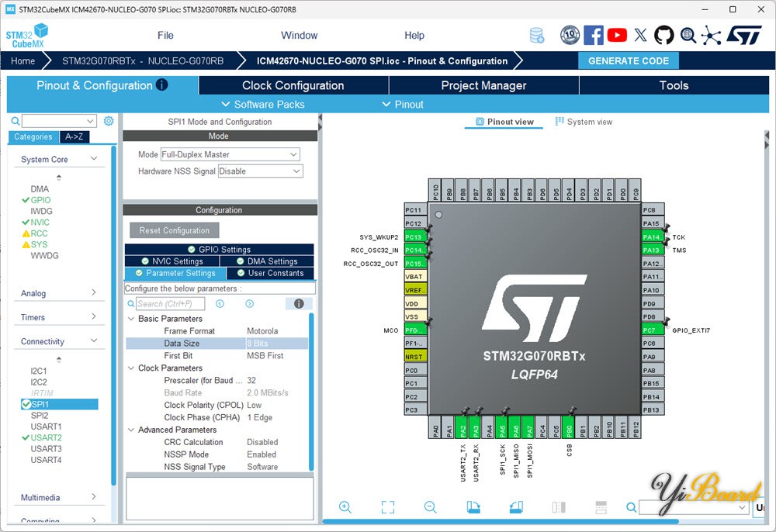Click the globe search icon in header
Screen dimensions: 776x532
tap(688, 35)
